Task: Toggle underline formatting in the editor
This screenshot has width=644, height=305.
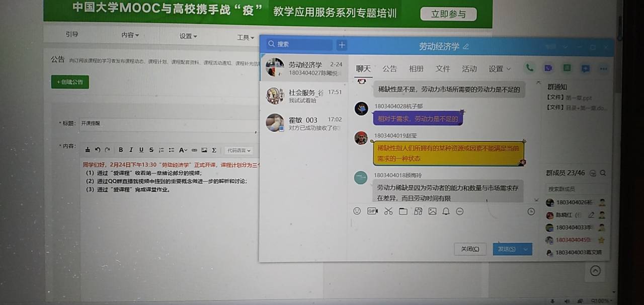Action: [141, 150]
